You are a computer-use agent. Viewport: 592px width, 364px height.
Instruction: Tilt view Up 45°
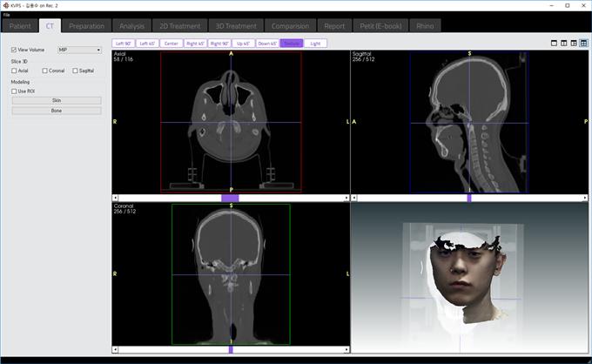243,44
